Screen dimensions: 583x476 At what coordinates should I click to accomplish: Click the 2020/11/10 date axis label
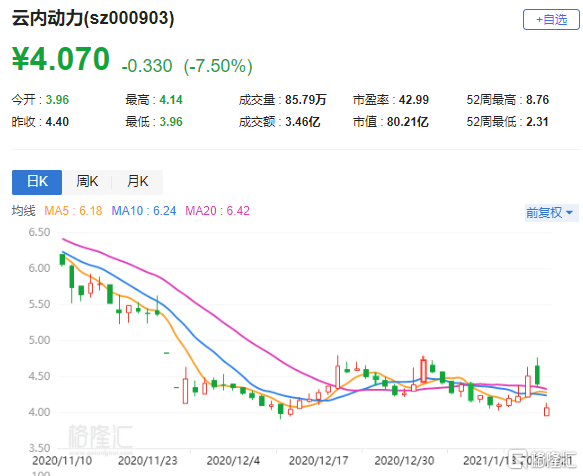(x=62, y=461)
